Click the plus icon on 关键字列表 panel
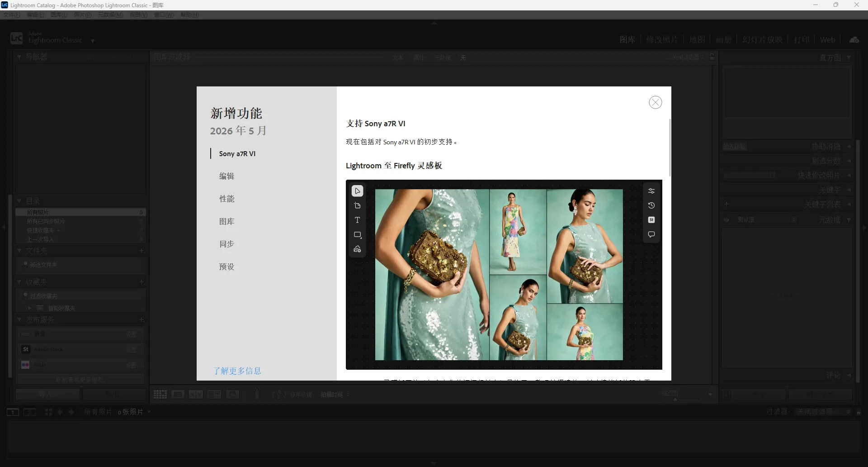The height and width of the screenshot is (467, 868). (x=726, y=204)
